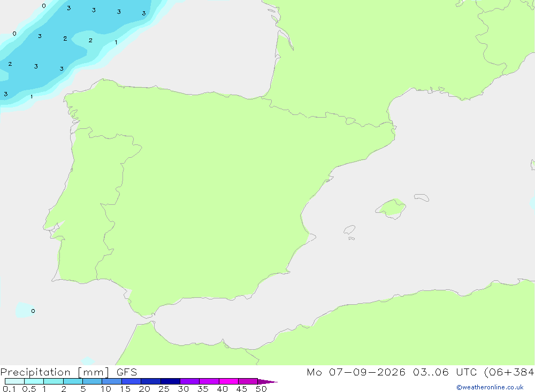Click Mallorca island on the map
This screenshot has width=535, height=392.
[x=391, y=208]
